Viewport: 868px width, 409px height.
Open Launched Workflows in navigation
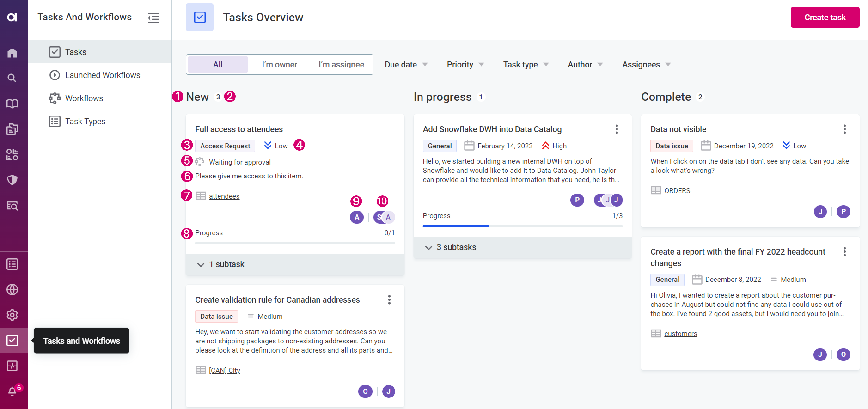coord(102,75)
